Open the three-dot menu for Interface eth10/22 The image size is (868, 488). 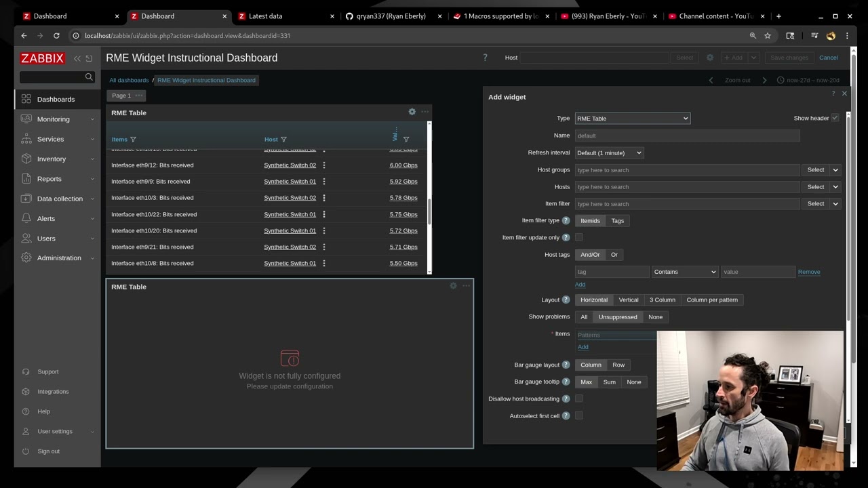[x=324, y=214]
